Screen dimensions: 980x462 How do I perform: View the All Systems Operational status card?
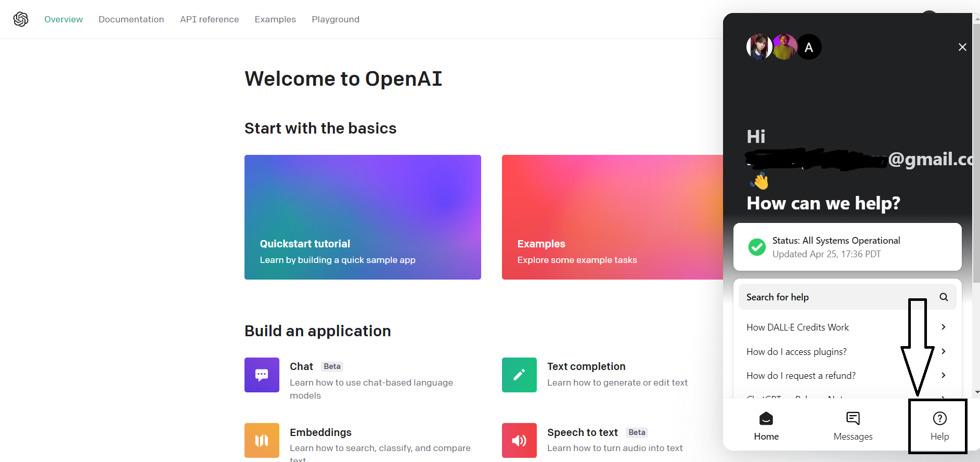[x=847, y=247]
